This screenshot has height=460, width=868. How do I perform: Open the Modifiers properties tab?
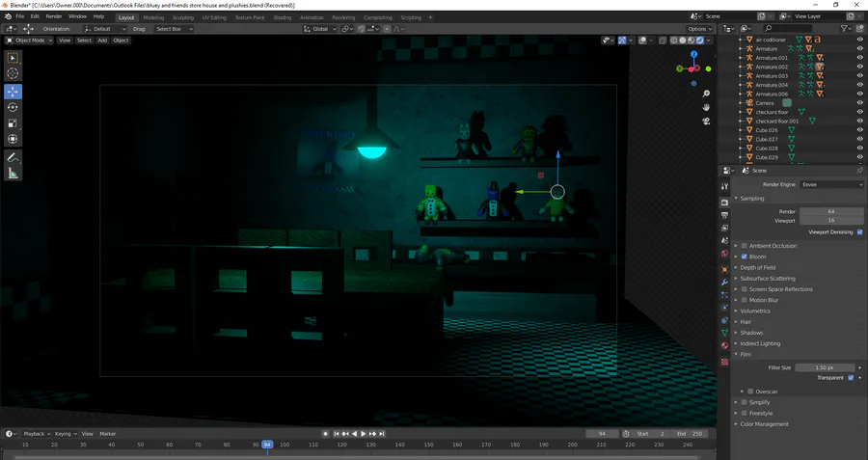pyautogui.click(x=724, y=283)
